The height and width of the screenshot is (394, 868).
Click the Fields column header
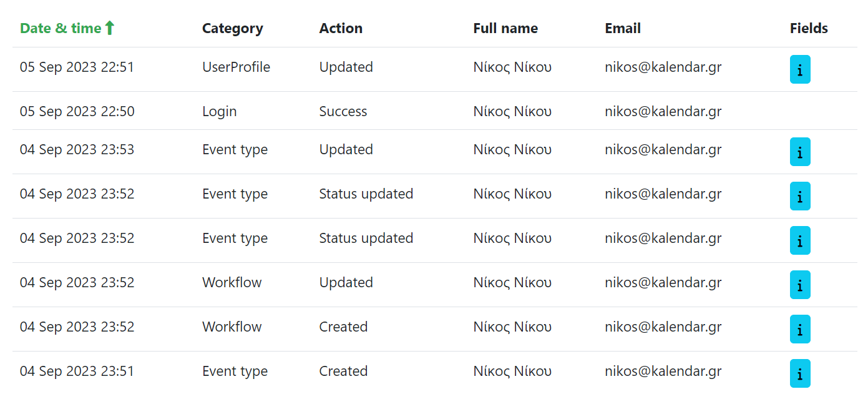809,29
